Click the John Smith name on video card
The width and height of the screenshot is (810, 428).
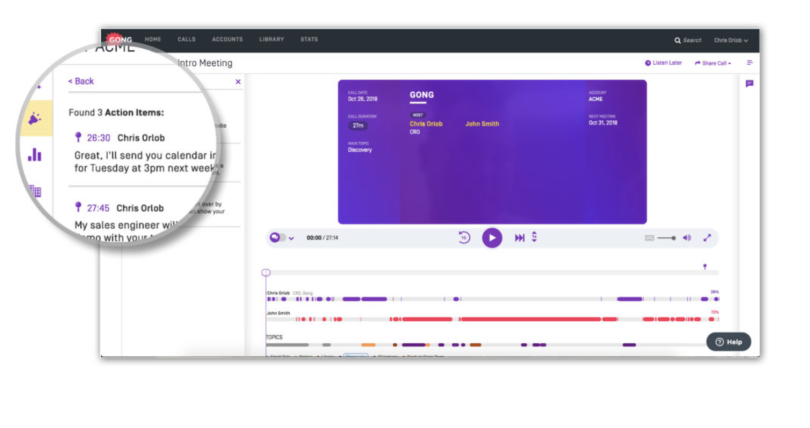(x=482, y=124)
